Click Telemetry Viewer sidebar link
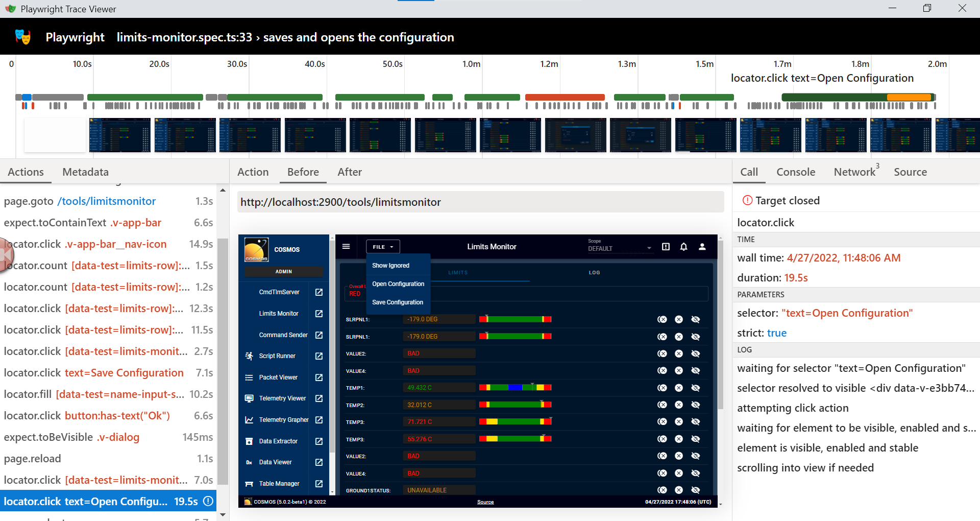The width and height of the screenshot is (980, 521). (282, 398)
